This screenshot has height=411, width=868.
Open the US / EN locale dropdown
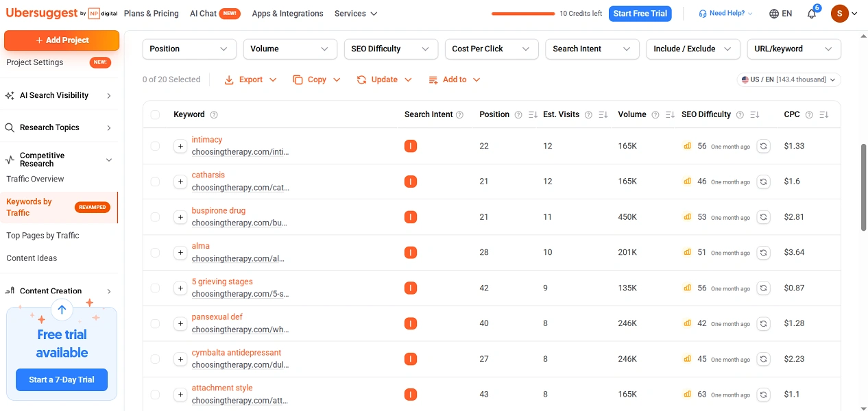(x=789, y=79)
